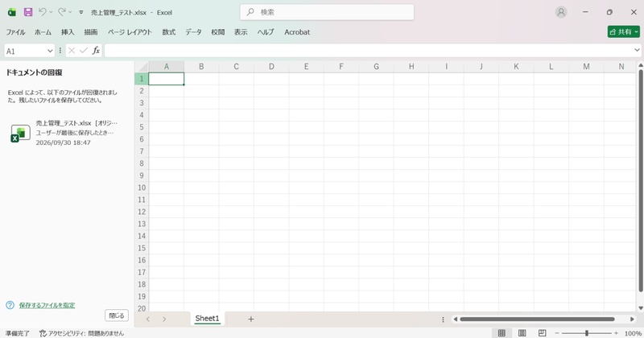Viewport: 644px width, 338px height.
Task: Click 準備完了 status bar text
Action: tap(17, 333)
